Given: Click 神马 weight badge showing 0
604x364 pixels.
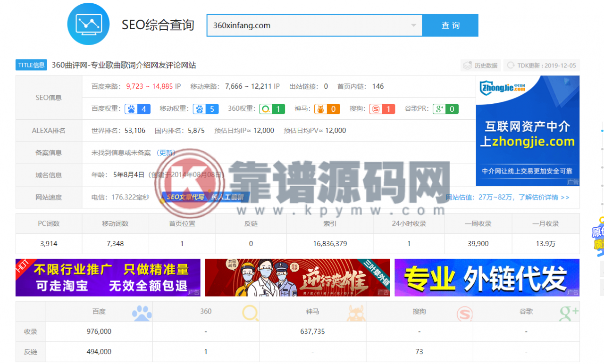Looking at the screenshot, I should 327,109.
